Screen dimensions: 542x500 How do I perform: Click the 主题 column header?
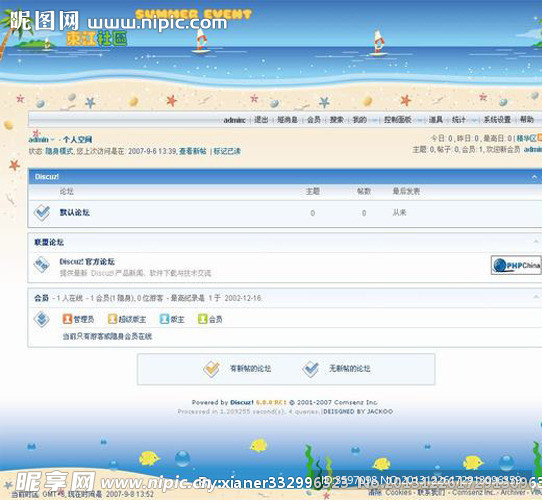312,191
